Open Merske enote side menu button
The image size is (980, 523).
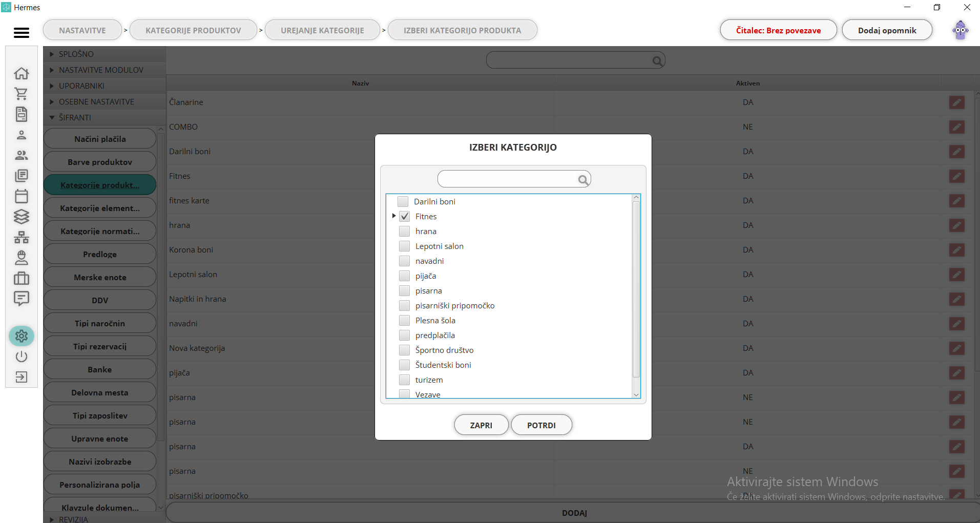pos(100,277)
